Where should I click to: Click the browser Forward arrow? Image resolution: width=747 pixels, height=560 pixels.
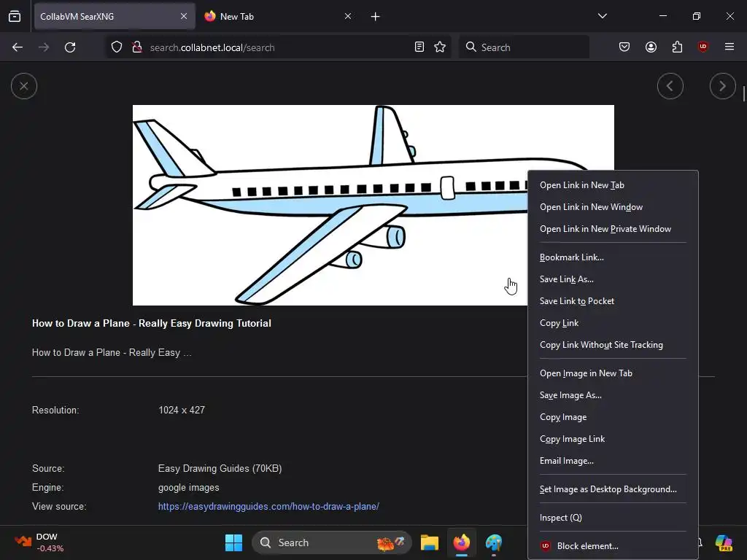click(44, 47)
